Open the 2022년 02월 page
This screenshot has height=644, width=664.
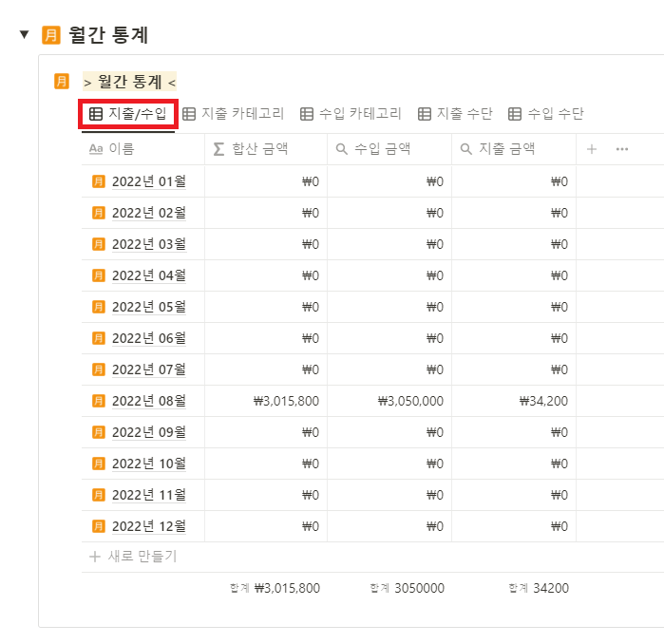[x=148, y=213]
